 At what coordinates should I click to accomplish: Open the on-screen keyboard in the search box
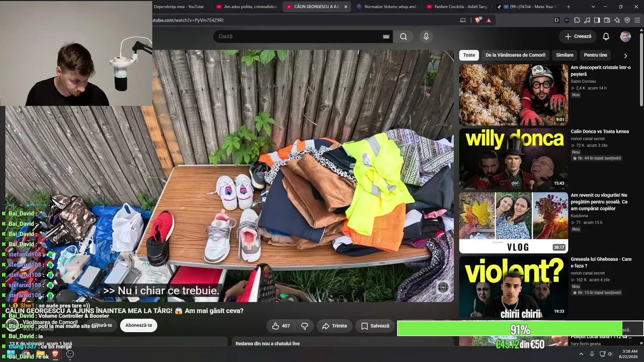click(x=386, y=36)
